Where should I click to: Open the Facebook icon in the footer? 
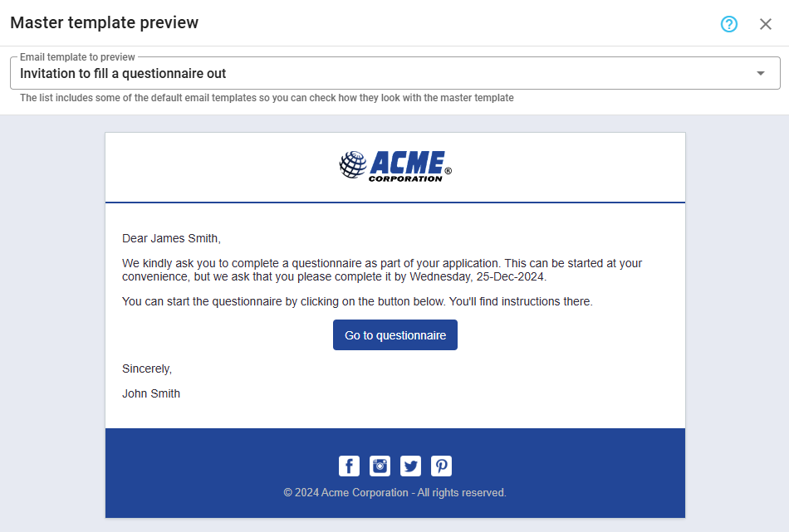pos(350,466)
